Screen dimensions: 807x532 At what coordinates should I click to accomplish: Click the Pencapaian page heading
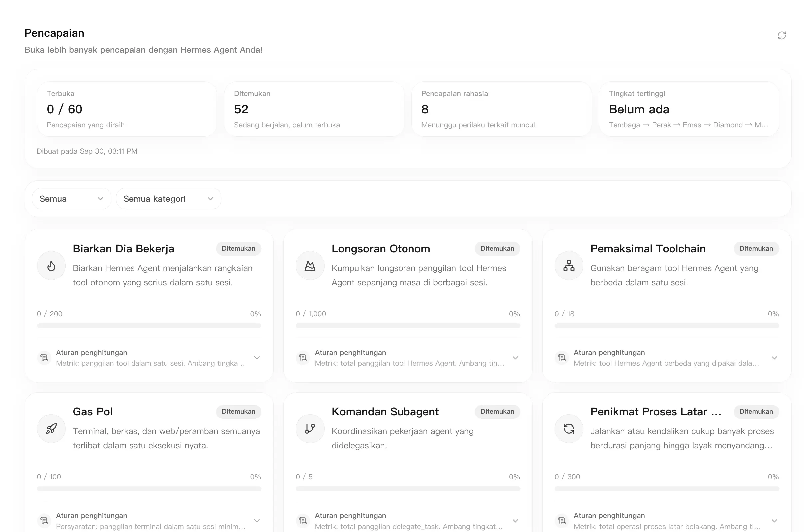[x=54, y=33]
